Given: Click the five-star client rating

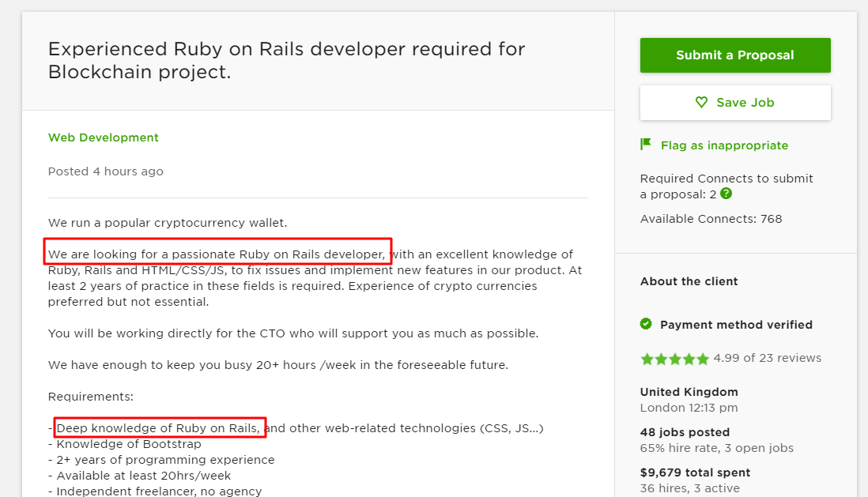Looking at the screenshot, I should click(674, 359).
